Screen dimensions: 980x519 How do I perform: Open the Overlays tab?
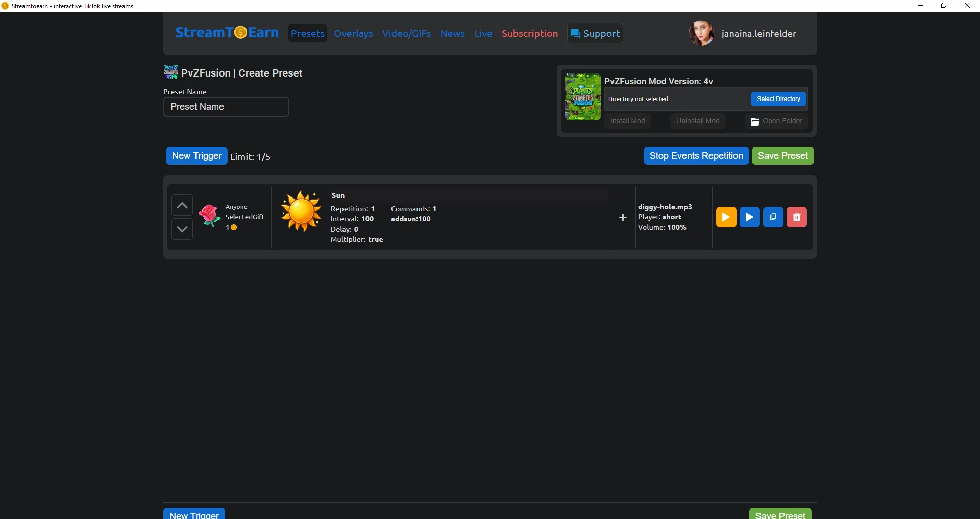353,33
